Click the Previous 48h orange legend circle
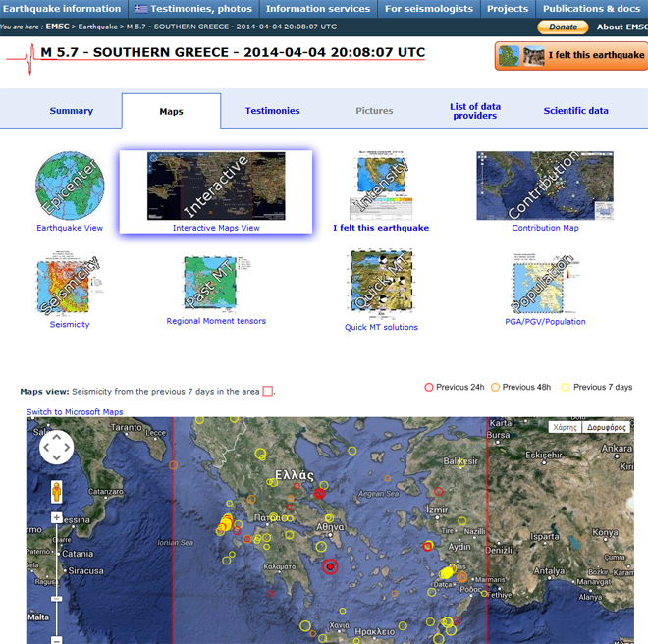648x644 pixels. [x=495, y=388]
